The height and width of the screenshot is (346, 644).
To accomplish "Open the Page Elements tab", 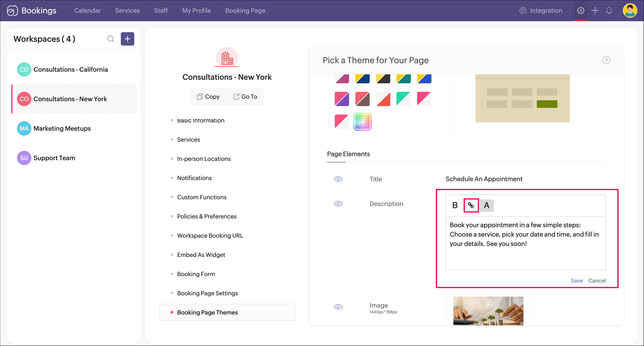I will [x=348, y=154].
